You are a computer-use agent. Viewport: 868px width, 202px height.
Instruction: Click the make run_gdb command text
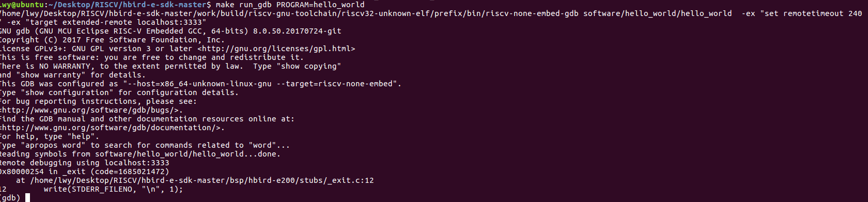pos(290,5)
